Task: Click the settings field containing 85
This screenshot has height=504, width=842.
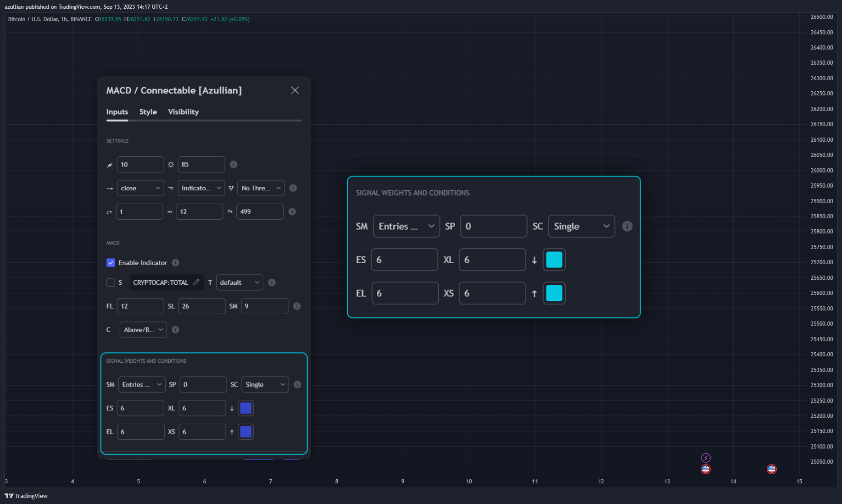Action: tap(201, 164)
